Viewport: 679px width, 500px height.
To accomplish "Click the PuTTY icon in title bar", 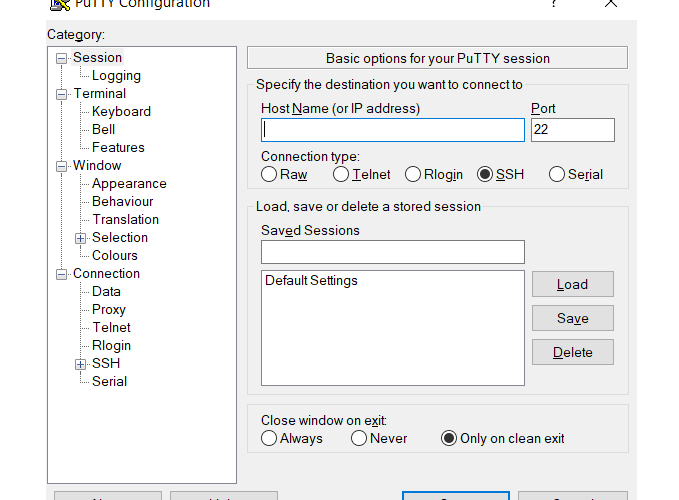I will pos(60,4).
